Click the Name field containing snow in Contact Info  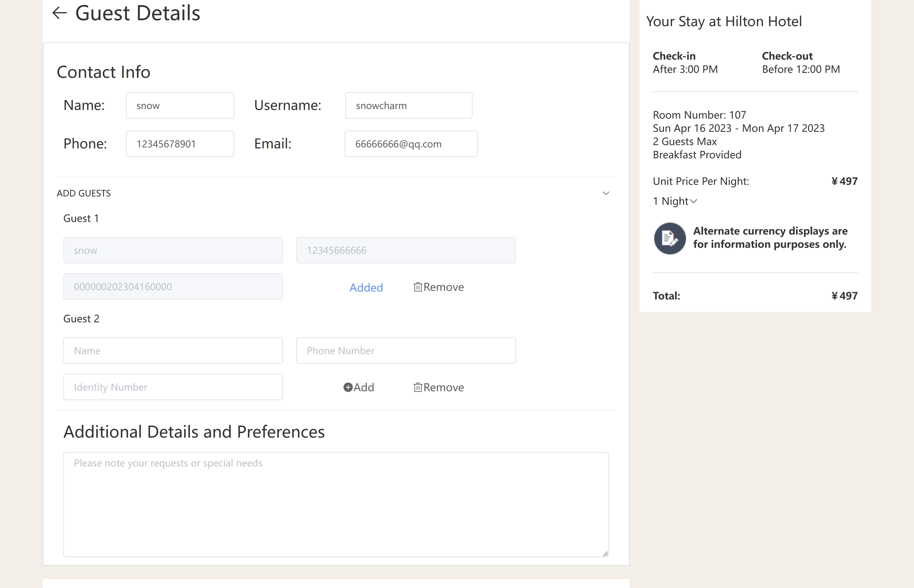[180, 105]
